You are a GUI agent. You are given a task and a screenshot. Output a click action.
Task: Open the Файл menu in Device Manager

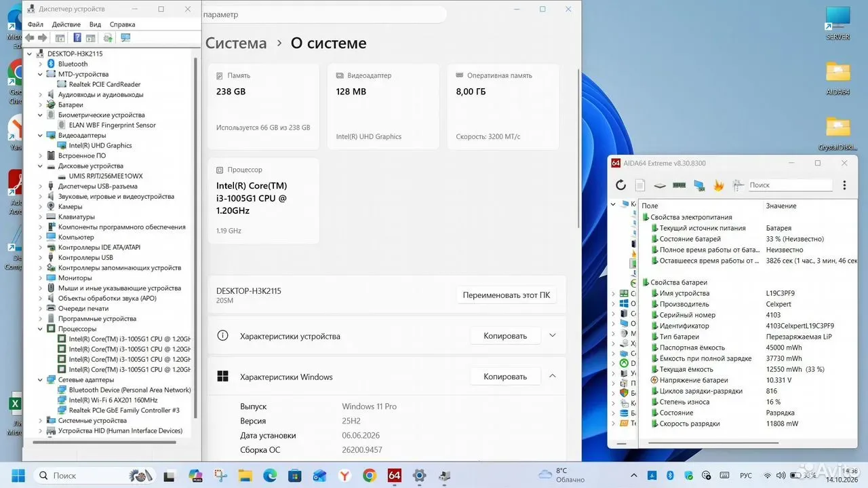click(x=35, y=24)
